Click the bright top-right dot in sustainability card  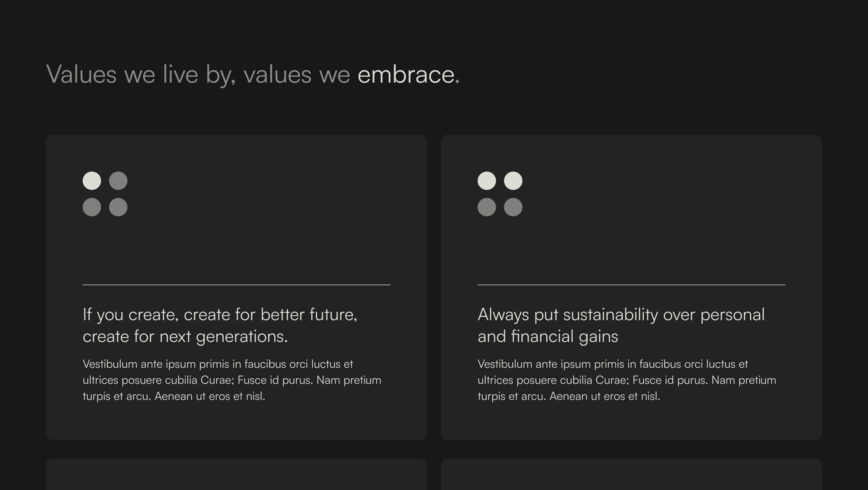(x=513, y=181)
